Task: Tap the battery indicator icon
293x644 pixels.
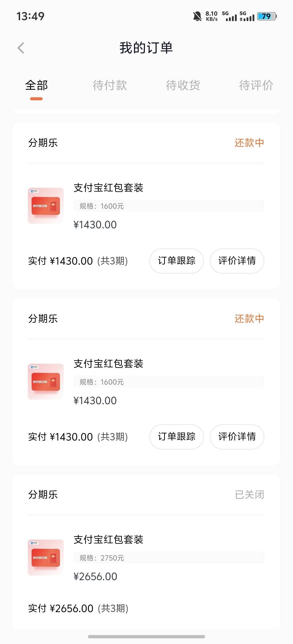Action: 267,16
